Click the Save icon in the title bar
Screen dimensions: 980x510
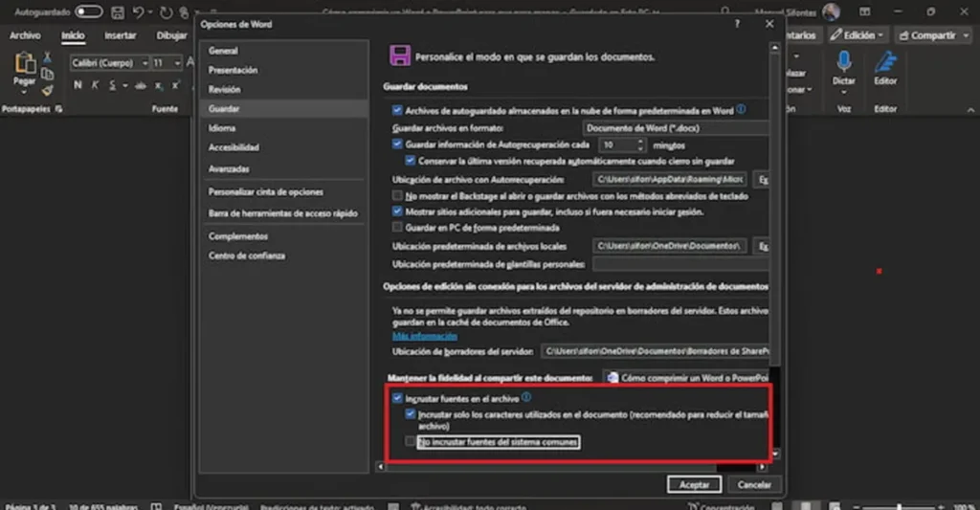117,11
